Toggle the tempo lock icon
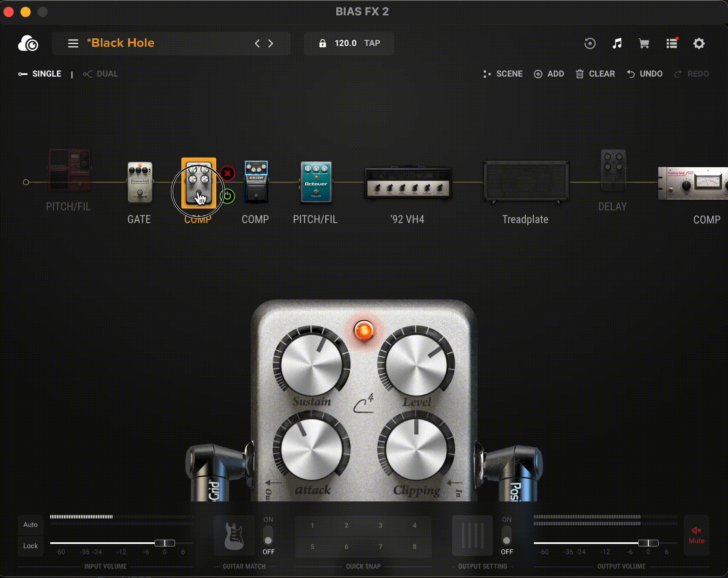The image size is (728, 578). coord(323,43)
